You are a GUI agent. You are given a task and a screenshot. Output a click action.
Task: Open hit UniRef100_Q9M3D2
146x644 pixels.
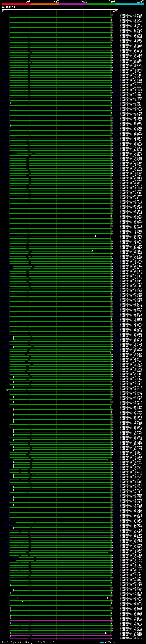point(131,18)
